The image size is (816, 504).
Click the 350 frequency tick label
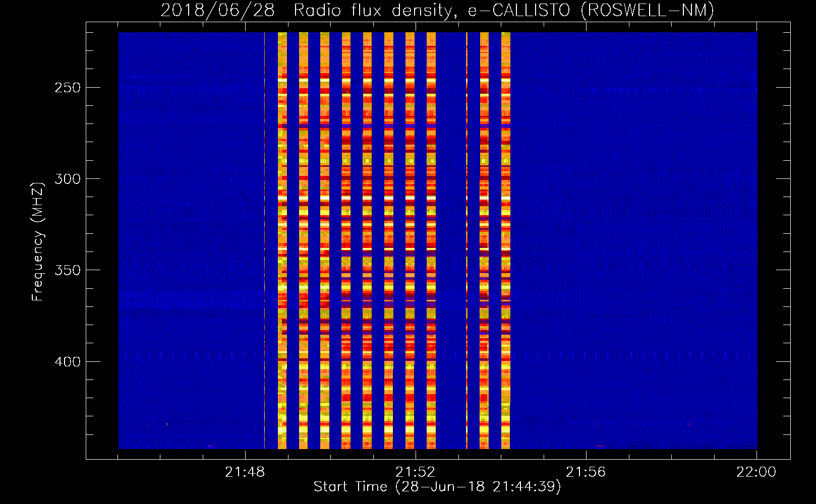coord(68,270)
